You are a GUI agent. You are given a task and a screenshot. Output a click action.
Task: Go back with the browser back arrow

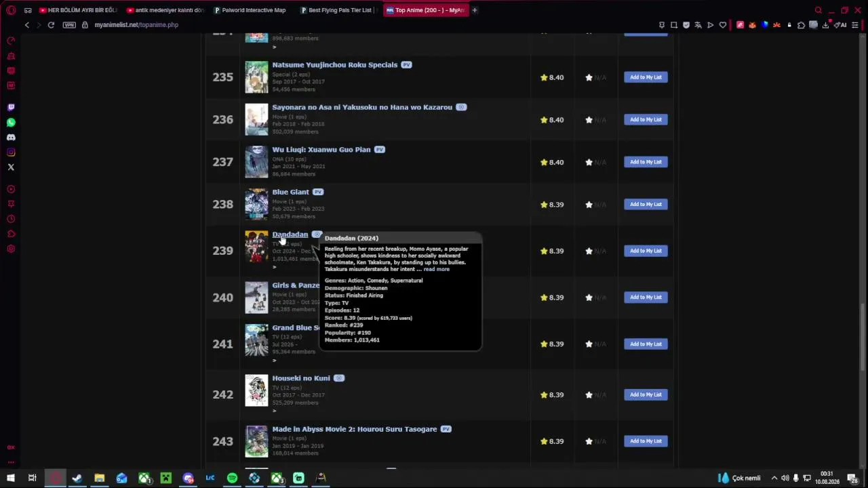pyautogui.click(x=27, y=25)
